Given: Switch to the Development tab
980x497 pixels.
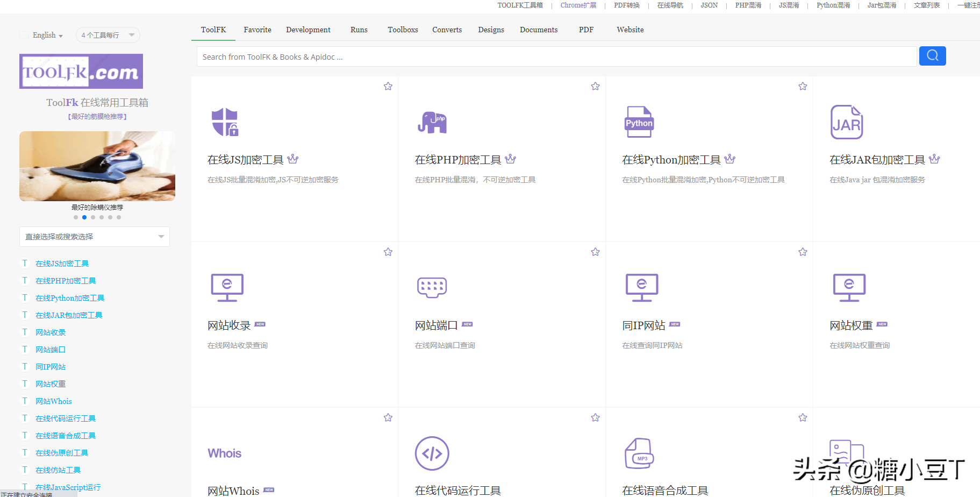Looking at the screenshot, I should (x=308, y=30).
